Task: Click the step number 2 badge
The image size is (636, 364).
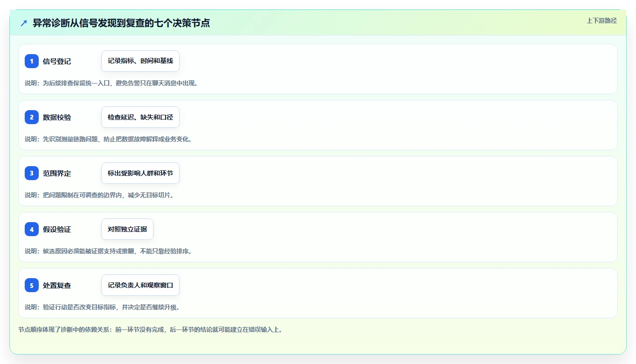Action: click(x=32, y=117)
